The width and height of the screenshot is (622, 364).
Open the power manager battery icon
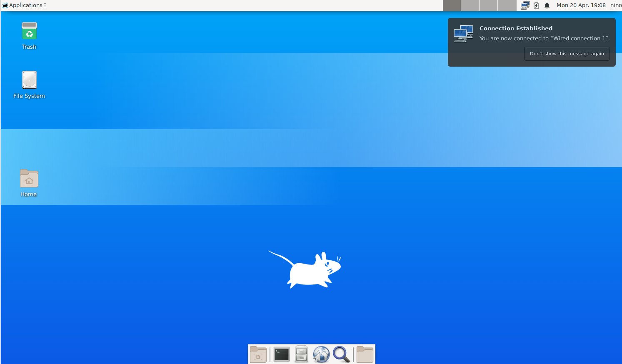(535, 5)
